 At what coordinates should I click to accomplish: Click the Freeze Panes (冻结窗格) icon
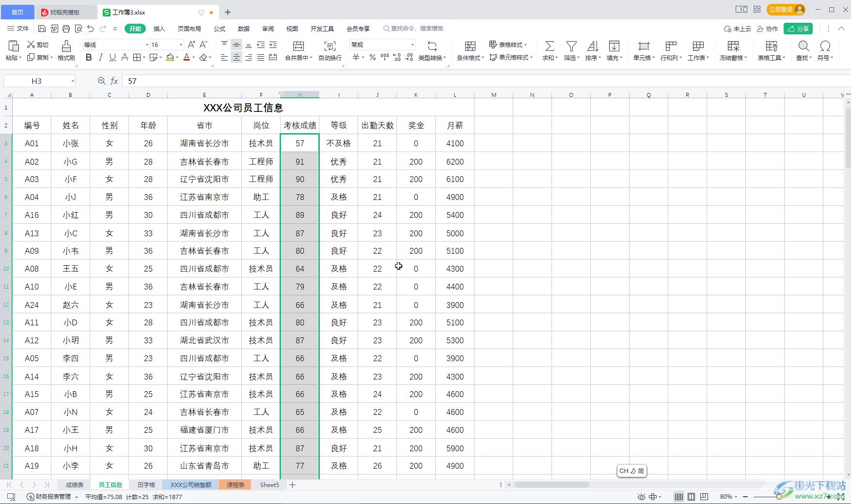[x=733, y=46]
